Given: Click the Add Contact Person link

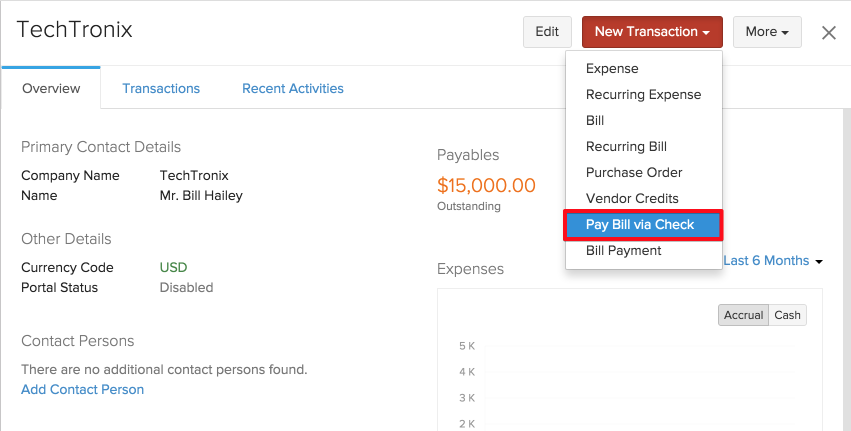Looking at the screenshot, I should click(82, 390).
